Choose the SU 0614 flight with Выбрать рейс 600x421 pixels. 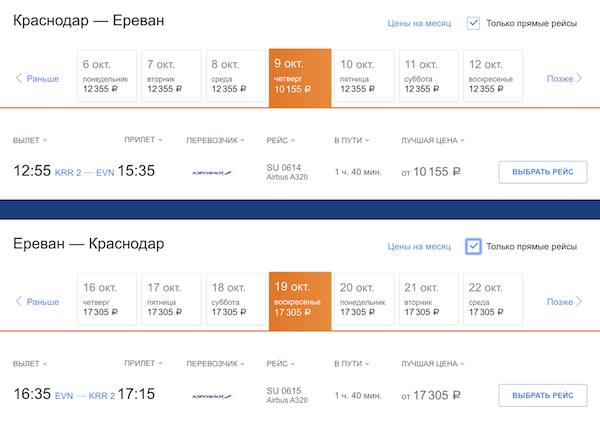point(542,172)
